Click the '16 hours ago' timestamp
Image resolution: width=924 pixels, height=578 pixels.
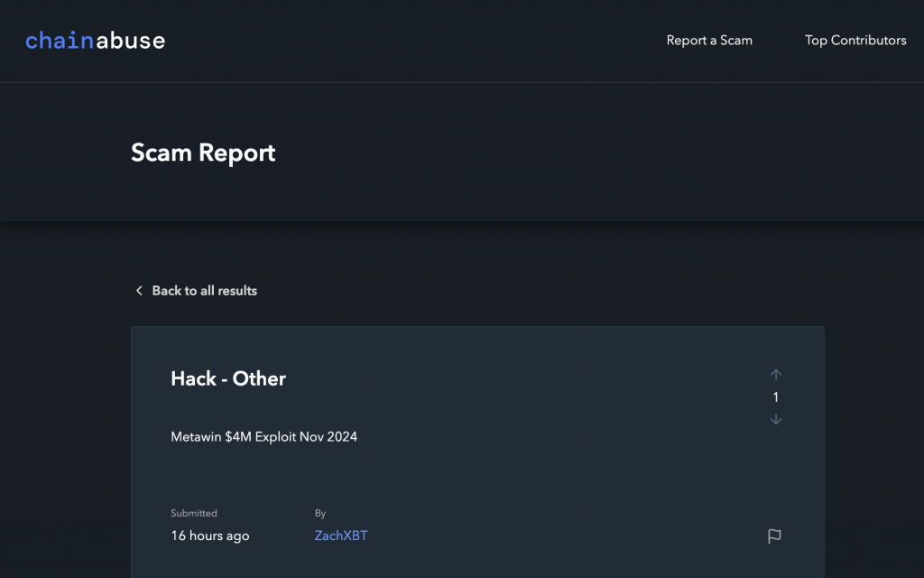point(209,536)
